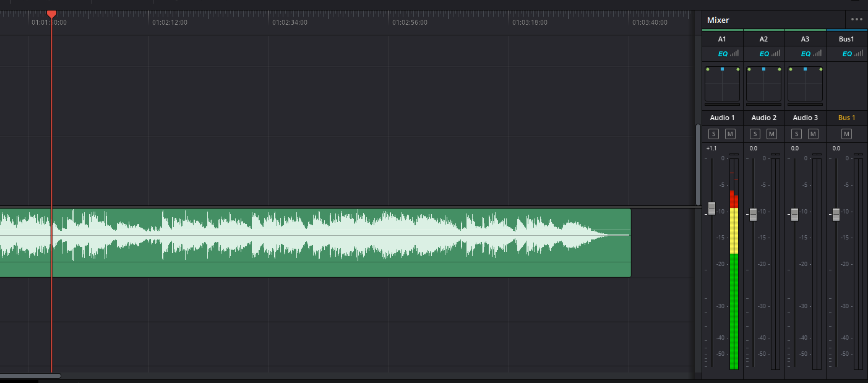
Task: Solo the Audio 3 track
Action: (x=796, y=134)
